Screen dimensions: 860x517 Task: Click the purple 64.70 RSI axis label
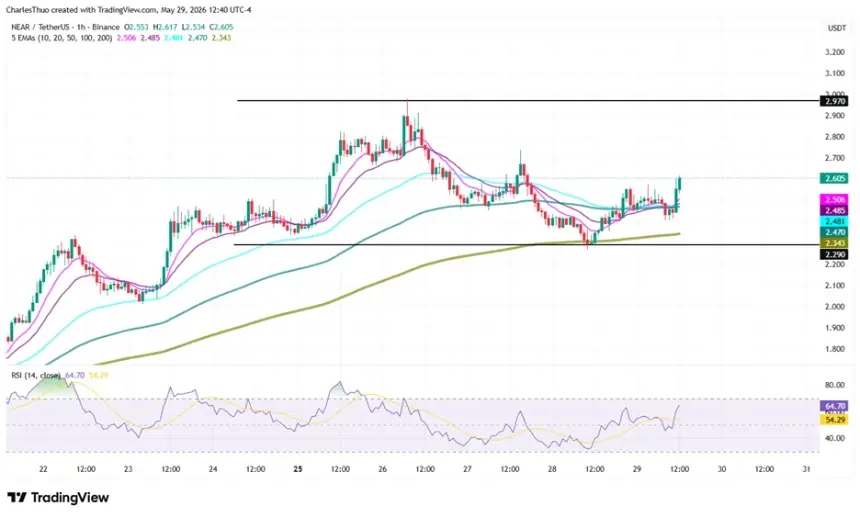point(834,406)
